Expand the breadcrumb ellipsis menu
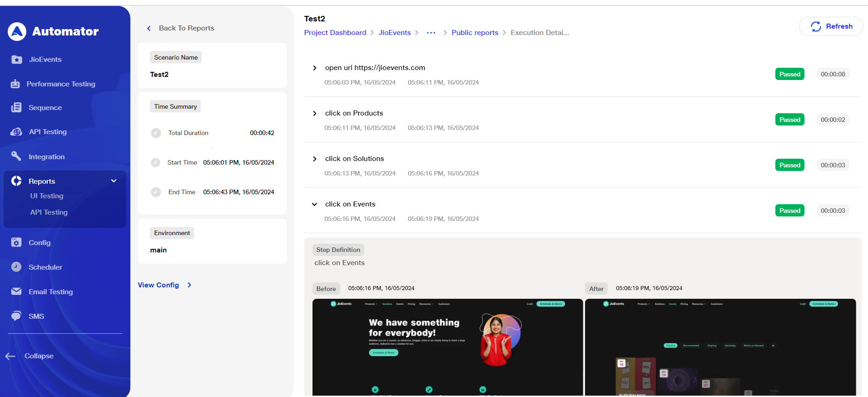 [431, 33]
